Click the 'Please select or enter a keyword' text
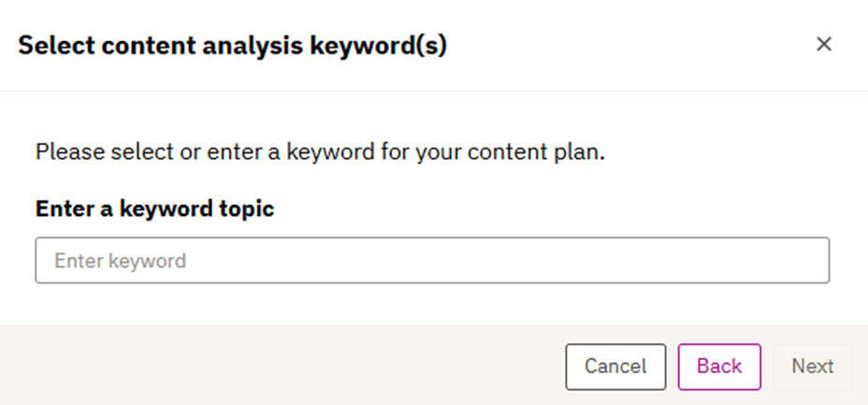Screen dimensions: 868x405 pyautogui.click(x=320, y=152)
